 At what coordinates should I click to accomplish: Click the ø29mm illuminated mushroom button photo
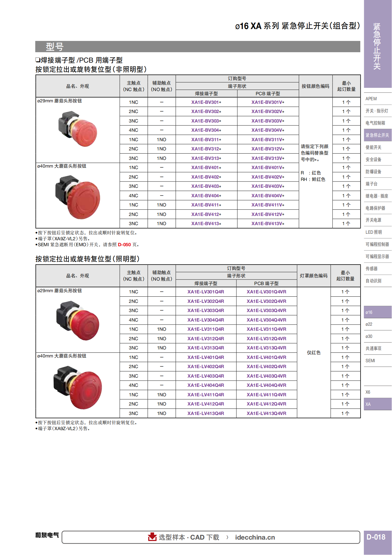click(x=78, y=320)
